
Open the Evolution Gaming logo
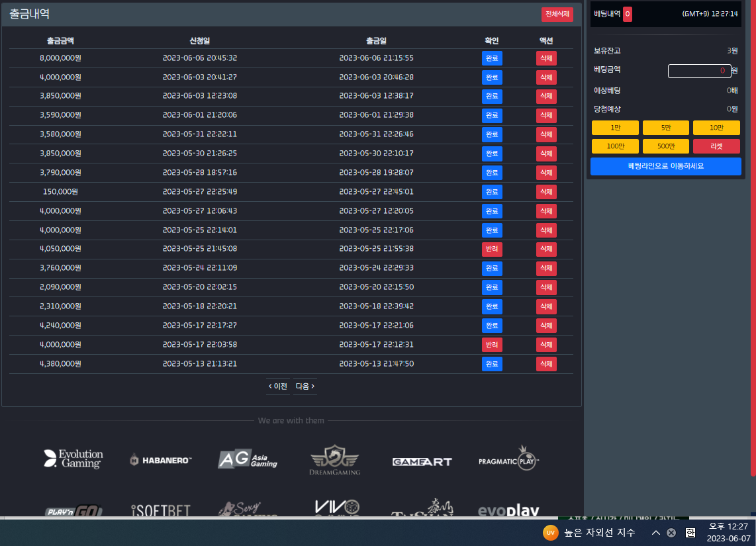73,459
